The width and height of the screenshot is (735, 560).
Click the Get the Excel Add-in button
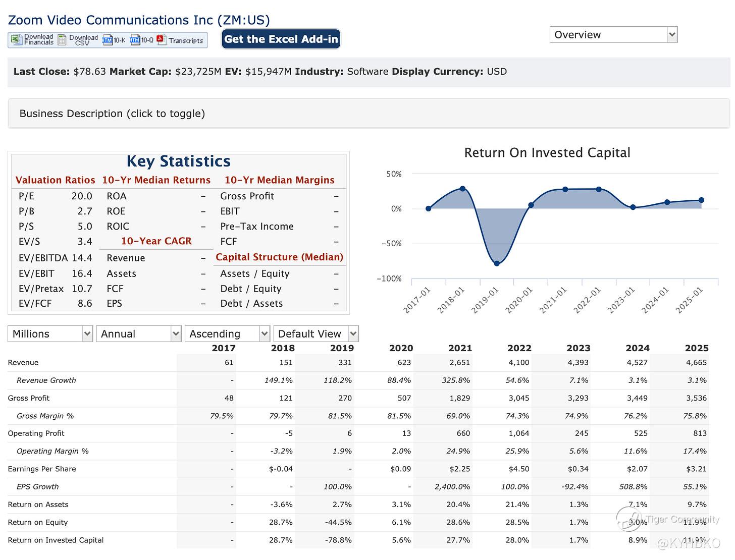281,39
